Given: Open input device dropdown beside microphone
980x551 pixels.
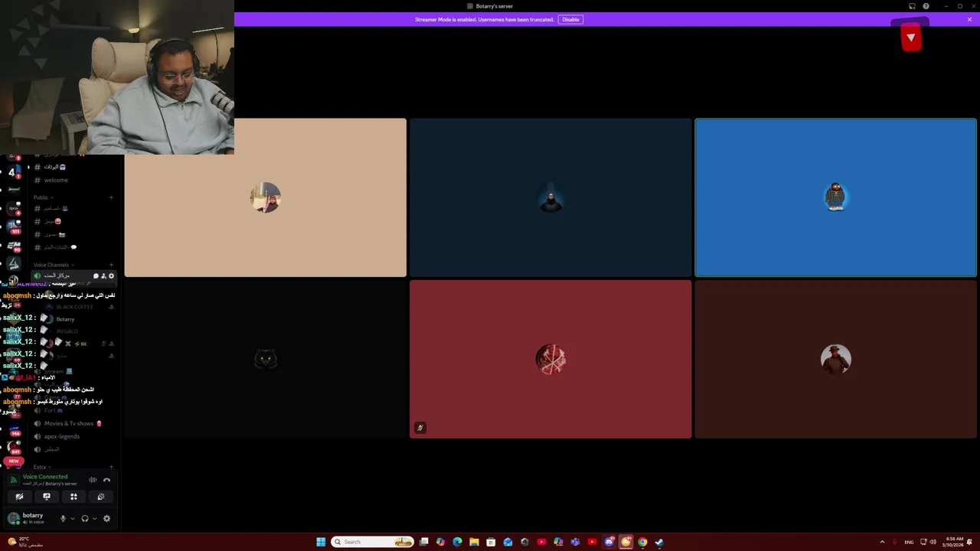Looking at the screenshot, I should (x=73, y=518).
